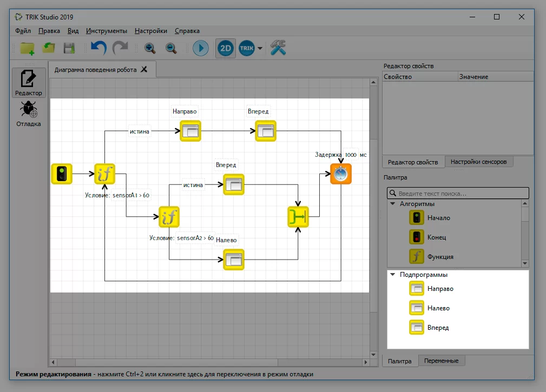Switch to the Переменные tab

coord(441,361)
